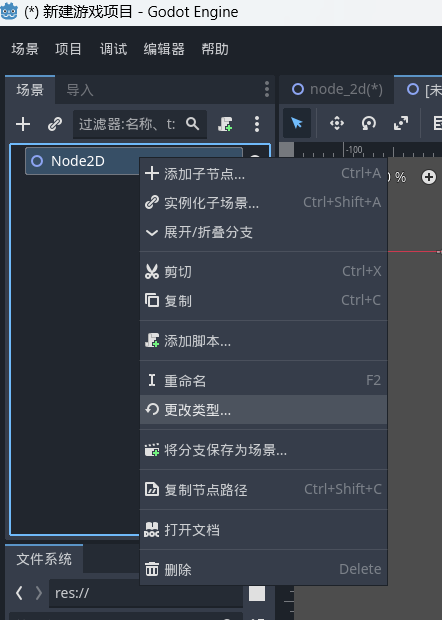
Task: Activate the Move Mode tool
Action: pyautogui.click(x=337, y=123)
